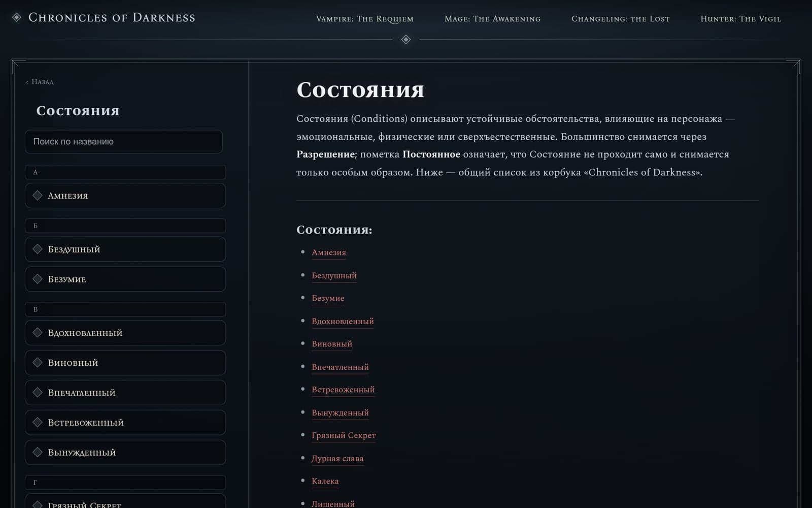The height and width of the screenshot is (508, 812).
Task: Click the bold word Разрешение in the intro
Action: (x=325, y=154)
